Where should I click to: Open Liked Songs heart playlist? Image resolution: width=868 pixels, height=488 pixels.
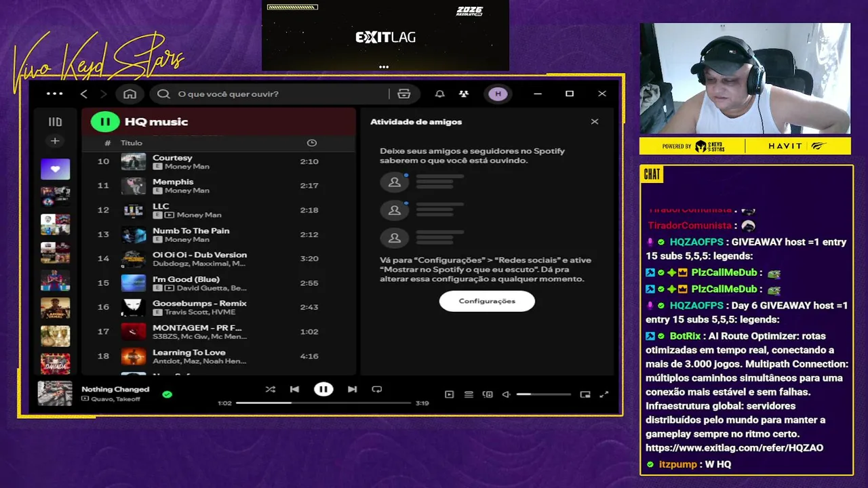[55, 169]
